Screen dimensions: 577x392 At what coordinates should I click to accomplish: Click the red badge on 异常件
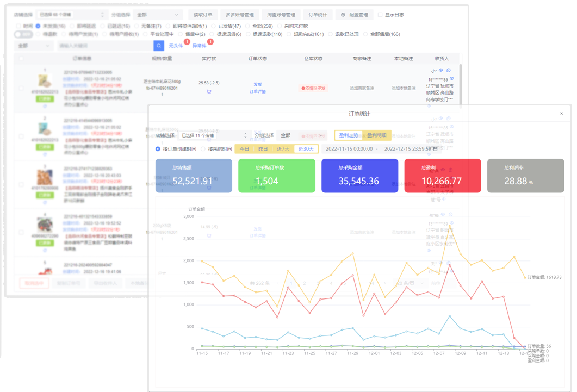210,42
